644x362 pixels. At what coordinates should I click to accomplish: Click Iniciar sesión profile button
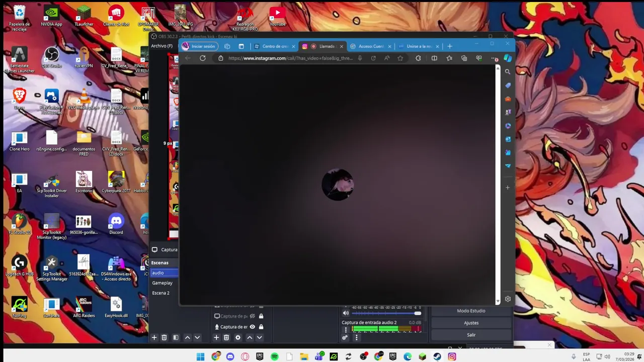pos(199,46)
